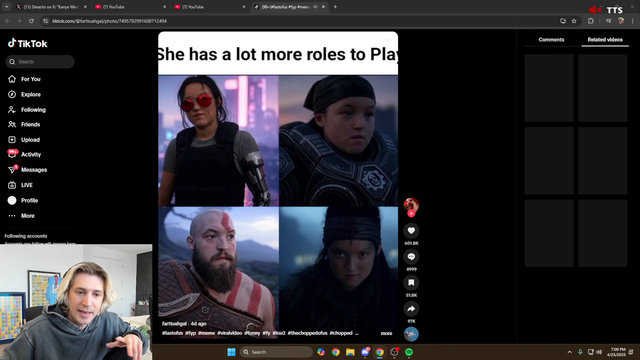This screenshot has width=640, height=360.
Task: Open the creator's avatar beside the post
Action: pyautogui.click(x=411, y=204)
